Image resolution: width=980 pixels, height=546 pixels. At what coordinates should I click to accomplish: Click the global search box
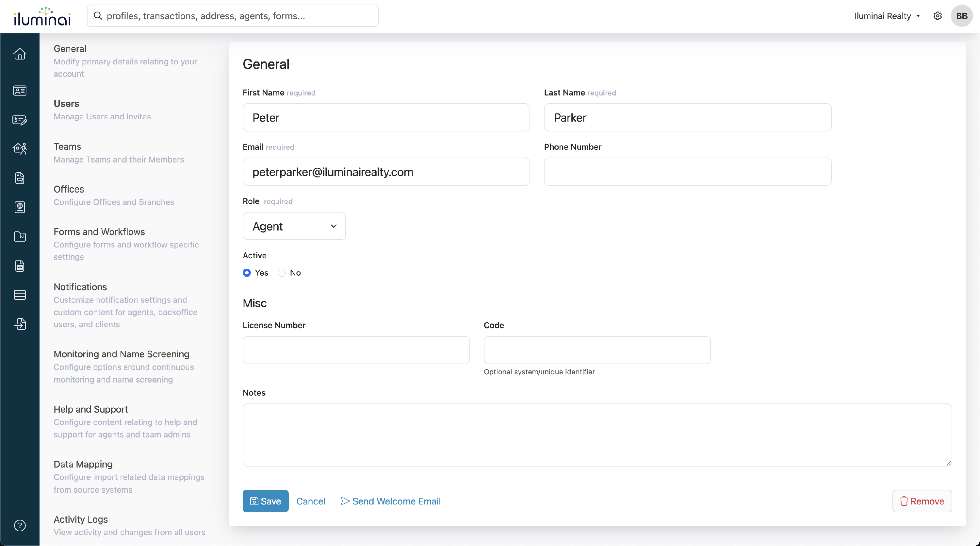[233, 16]
